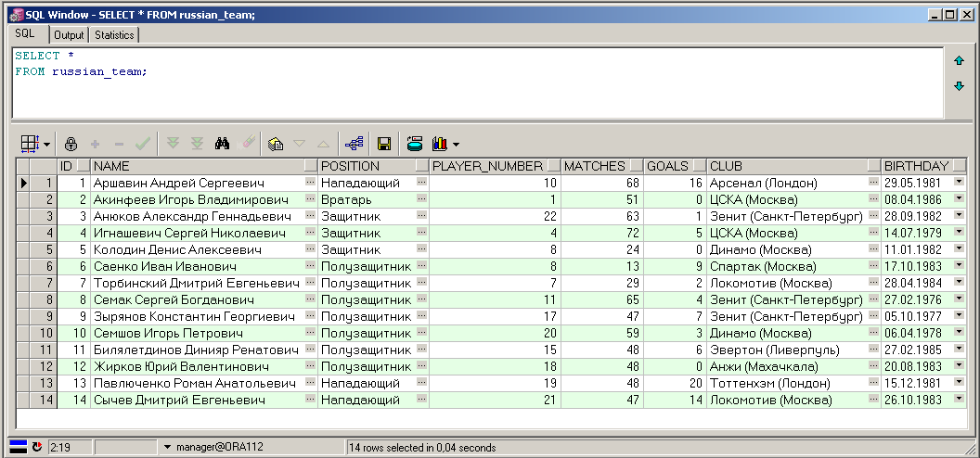Jump to previous statement with up arrow

click(x=960, y=60)
